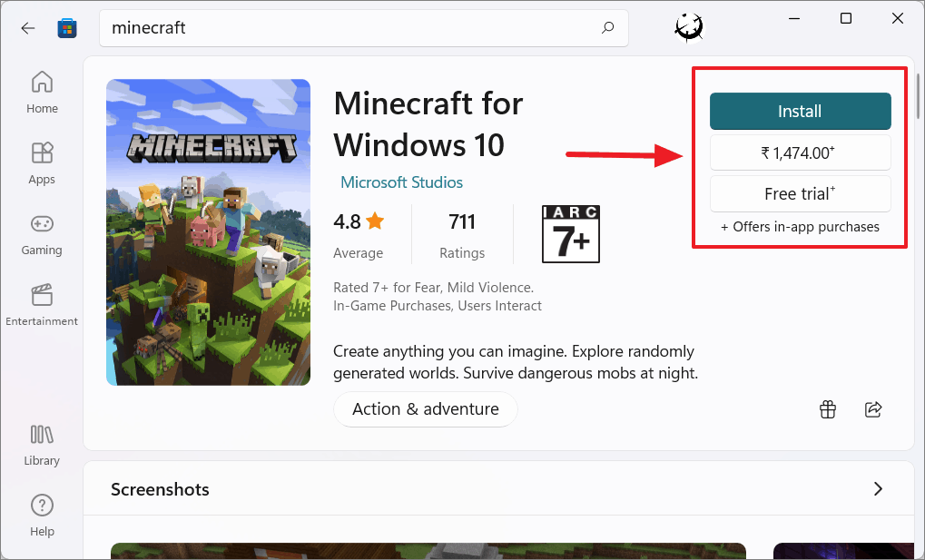Click the gift icon for Minecraft
This screenshot has height=560, width=925.
tap(827, 409)
